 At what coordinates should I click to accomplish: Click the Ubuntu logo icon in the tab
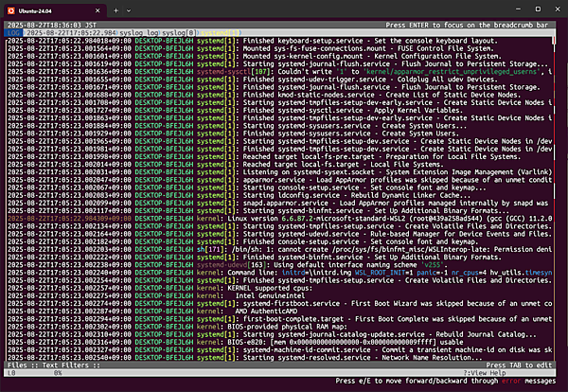click(10, 9)
